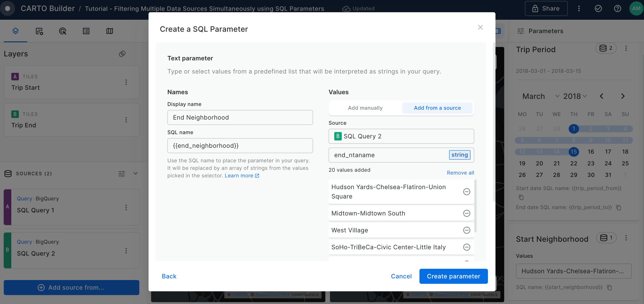Click the Create parameter button

[x=453, y=276]
